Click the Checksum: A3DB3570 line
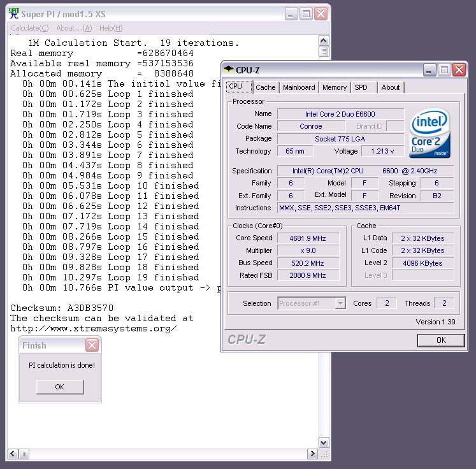This screenshot has width=476, height=469. tap(62, 308)
